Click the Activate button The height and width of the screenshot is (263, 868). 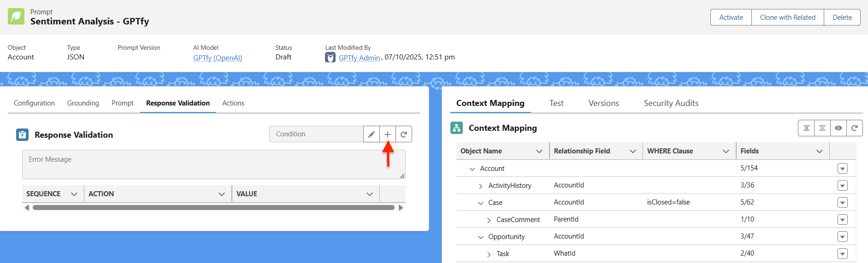click(x=731, y=18)
